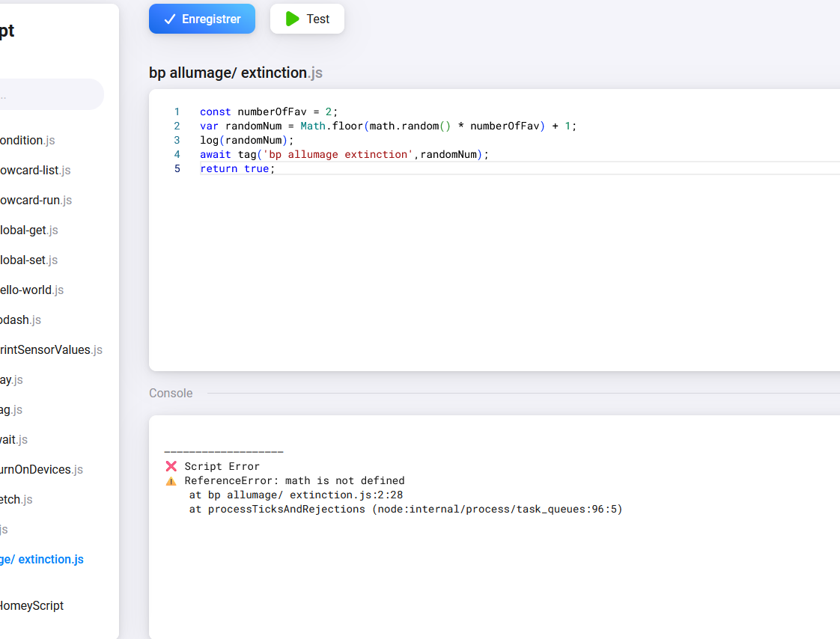Viewport: 840px width, 639px height.
Task: Click the Enregistrer save button
Action: (x=202, y=19)
